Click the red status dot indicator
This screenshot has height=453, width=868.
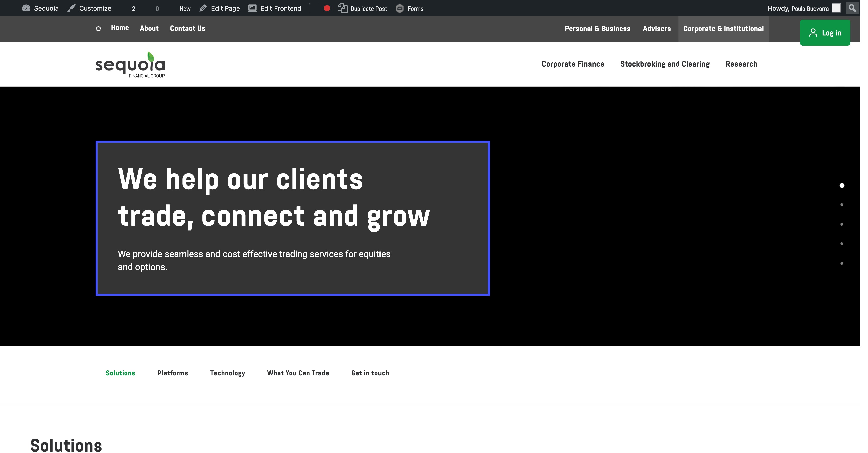point(327,8)
